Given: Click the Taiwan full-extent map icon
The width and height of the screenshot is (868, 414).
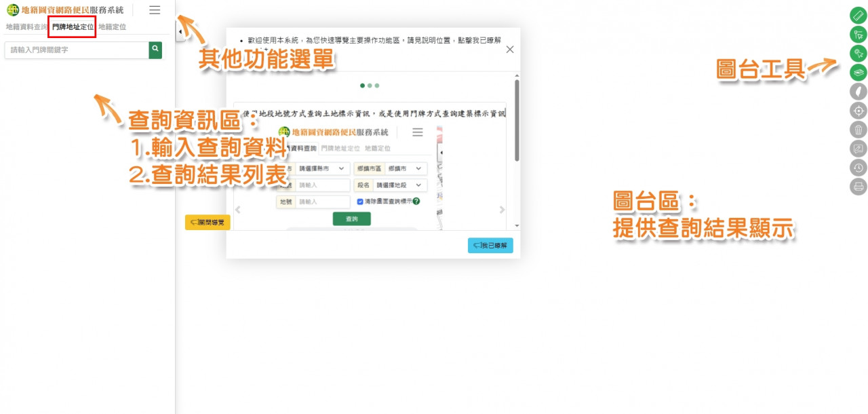Looking at the screenshot, I should click(x=859, y=92).
